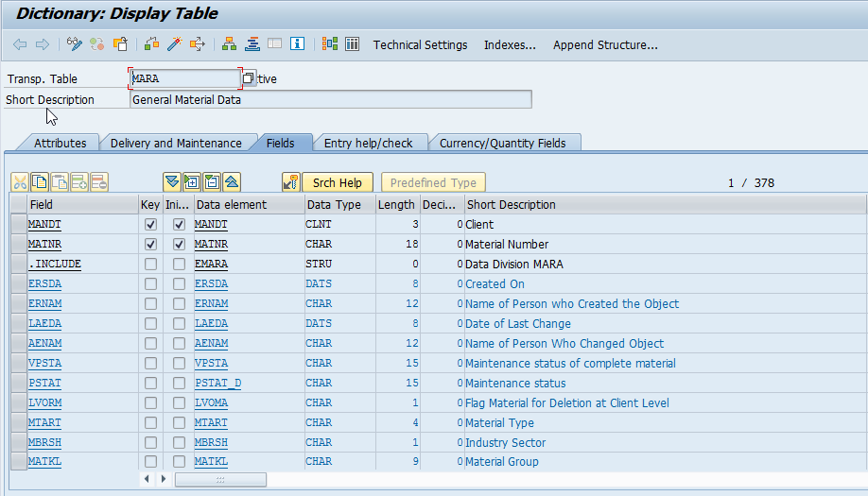Expand the selected include with plus icon
The width and height of the screenshot is (868, 496).
tap(191, 182)
